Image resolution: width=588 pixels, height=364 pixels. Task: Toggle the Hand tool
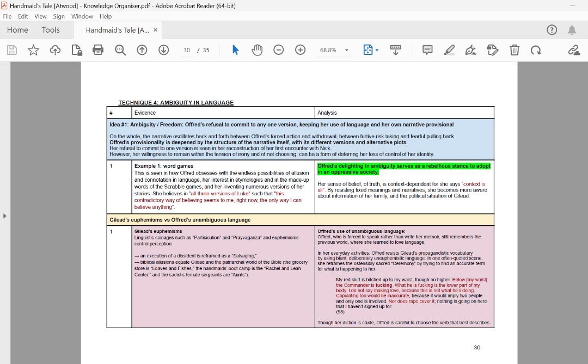[x=257, y=50]
